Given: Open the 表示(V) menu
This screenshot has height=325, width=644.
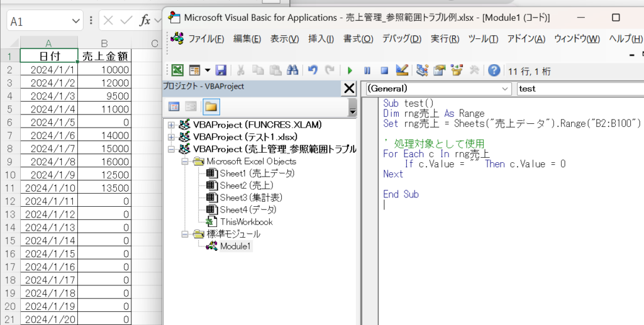Looking at the screenshot, I should [284, 39].
